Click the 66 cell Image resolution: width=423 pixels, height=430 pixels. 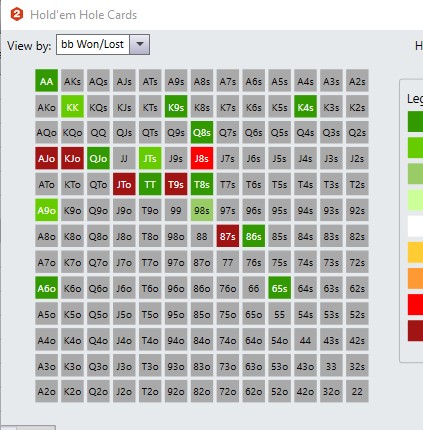point(254,288)
